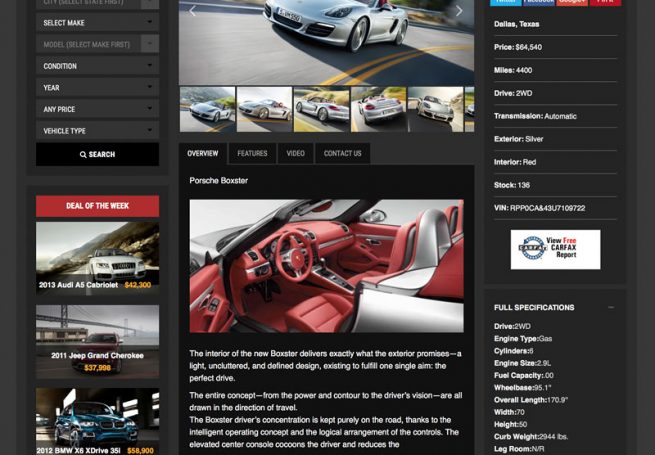Open the 2011 Jeep Grand Cherokee deal

coord(97,342)
